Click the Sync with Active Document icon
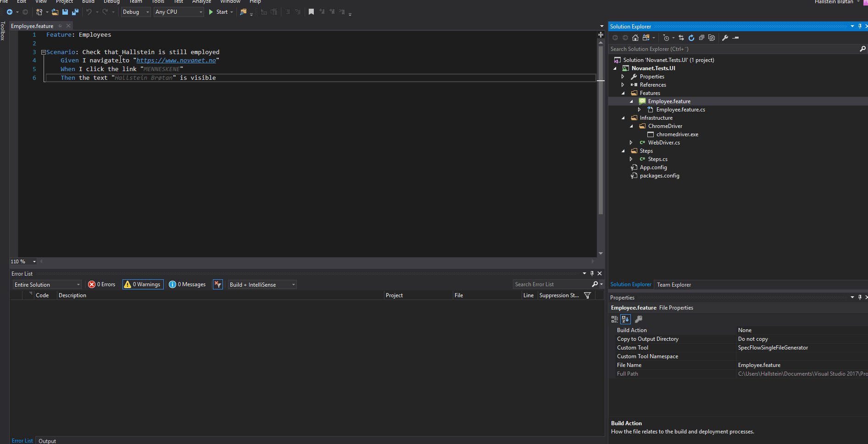The image size is (868, 444). click(x=681, y=38)
